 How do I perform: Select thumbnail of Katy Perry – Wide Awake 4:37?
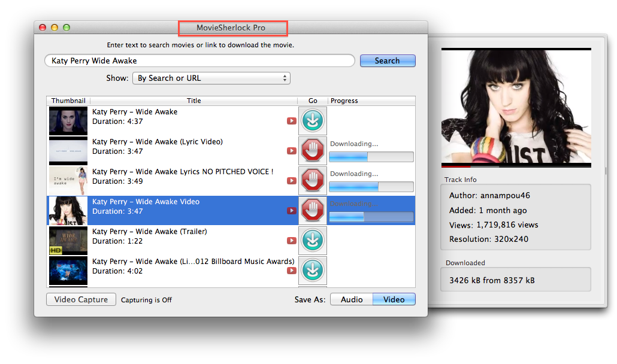68,121
